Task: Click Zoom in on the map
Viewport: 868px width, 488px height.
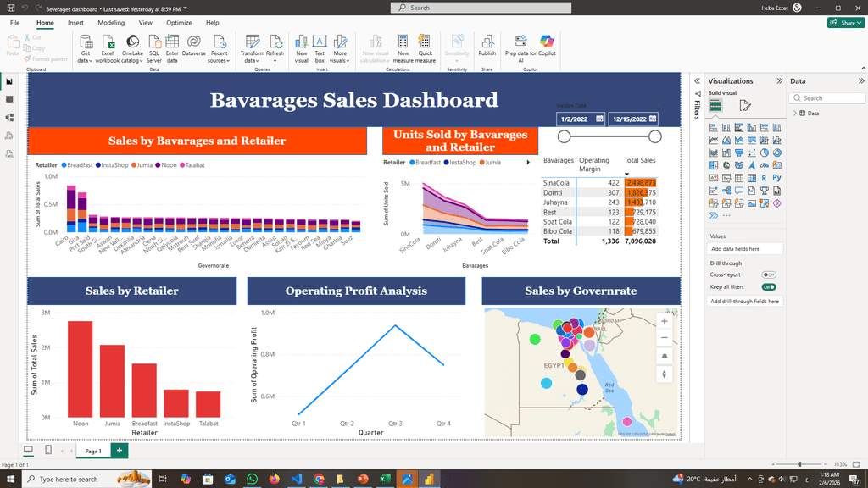Action: click(x=664, y=322)
